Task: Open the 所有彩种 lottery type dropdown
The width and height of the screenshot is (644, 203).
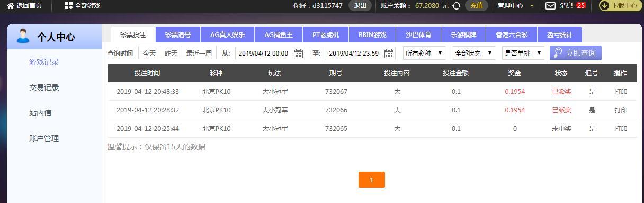Action: click(x=424, y=53)
